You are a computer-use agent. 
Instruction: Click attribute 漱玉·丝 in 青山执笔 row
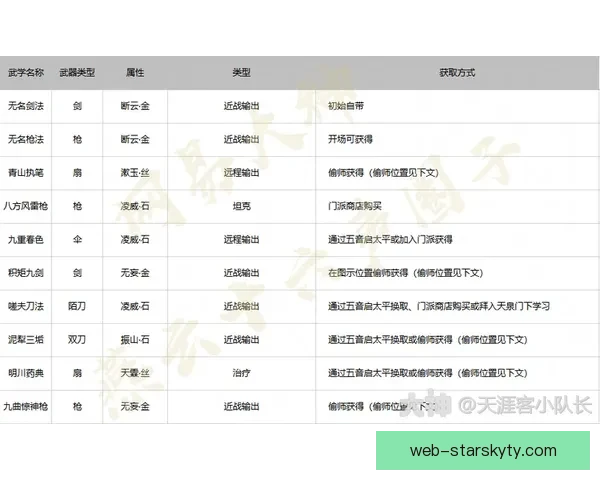click(x=135, y=173)
